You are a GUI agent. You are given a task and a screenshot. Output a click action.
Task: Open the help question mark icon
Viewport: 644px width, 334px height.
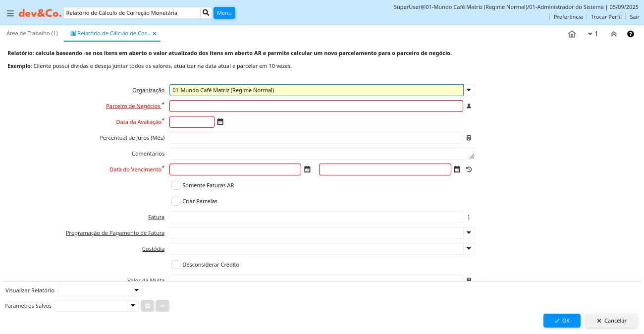631,34
